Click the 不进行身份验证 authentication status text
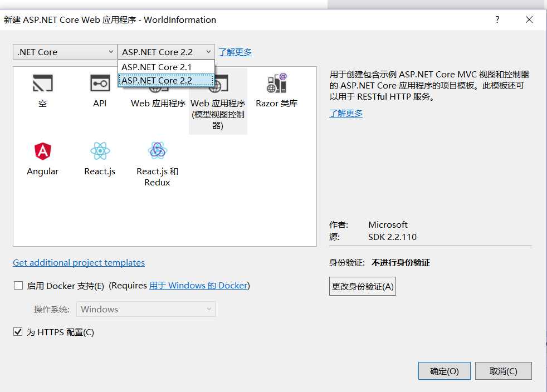Screen dimensions: 547x392 pyautogui.click(x=401, y=263)
